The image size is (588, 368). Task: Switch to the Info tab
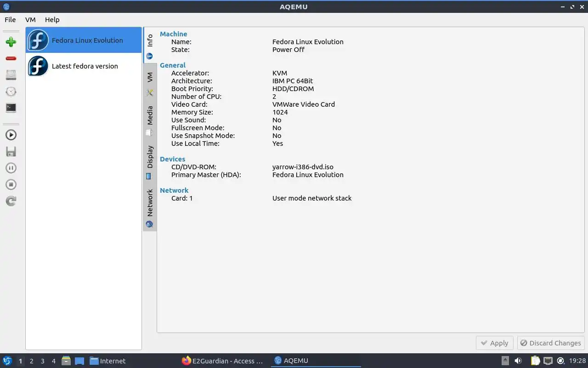click(150, 45)
